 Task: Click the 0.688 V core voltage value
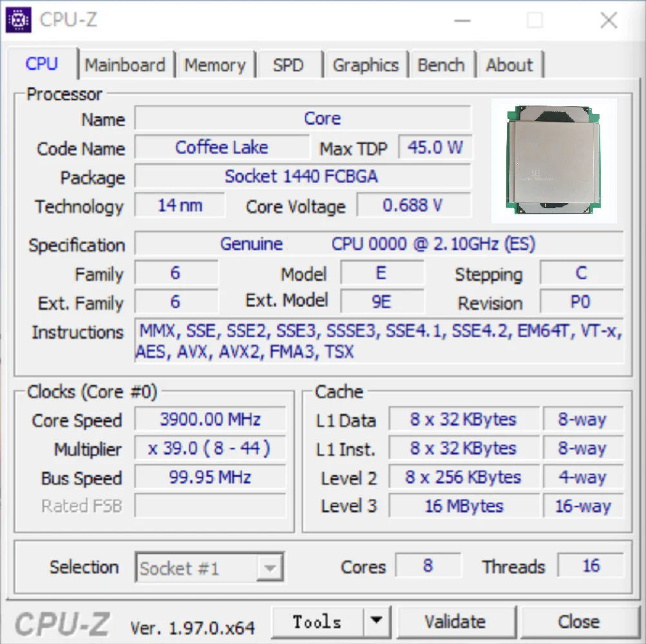click(x=413, y=205)
